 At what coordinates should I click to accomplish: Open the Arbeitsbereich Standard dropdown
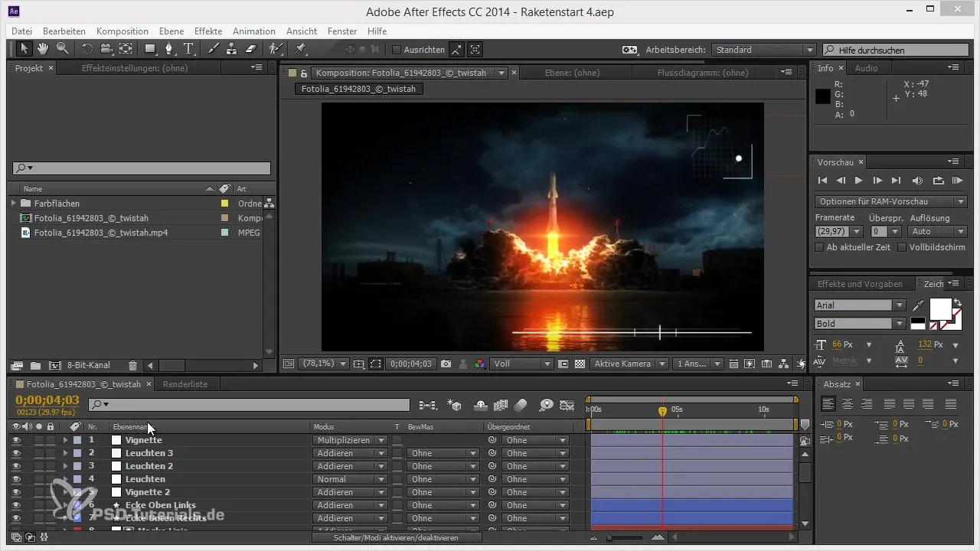tap(764, 50)
